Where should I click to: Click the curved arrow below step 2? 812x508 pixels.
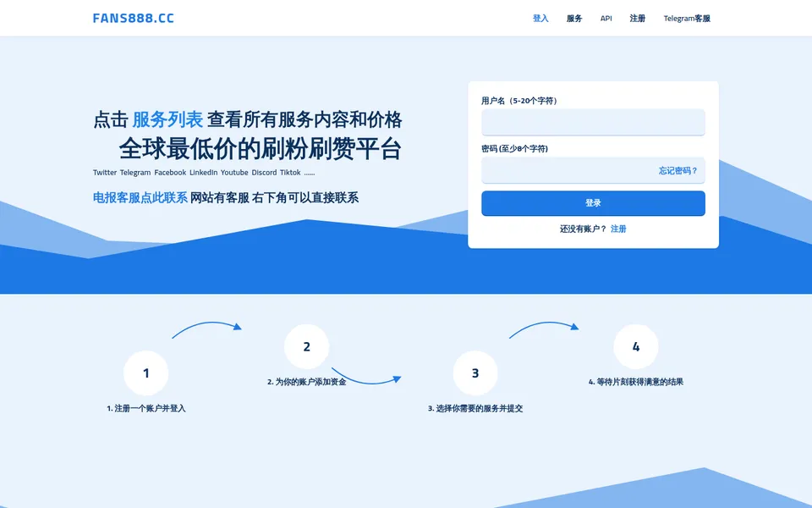tap(366, 376)
